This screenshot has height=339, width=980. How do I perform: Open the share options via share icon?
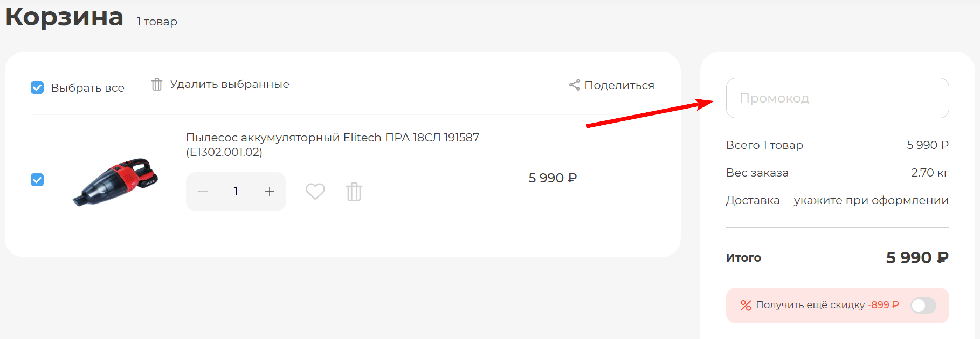[575, 84]
